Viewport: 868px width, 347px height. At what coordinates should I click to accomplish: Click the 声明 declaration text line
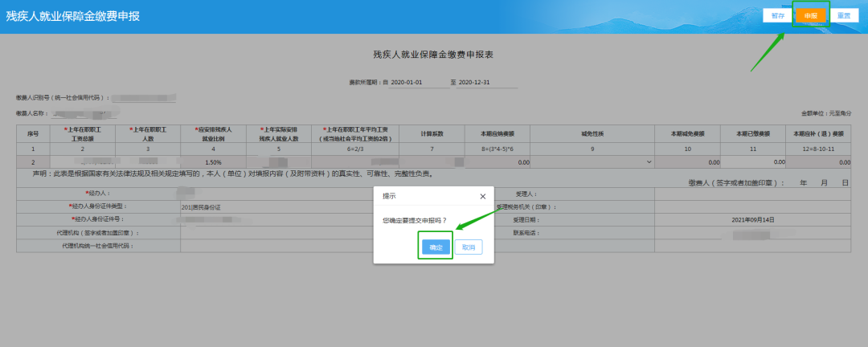pos(232,173)
